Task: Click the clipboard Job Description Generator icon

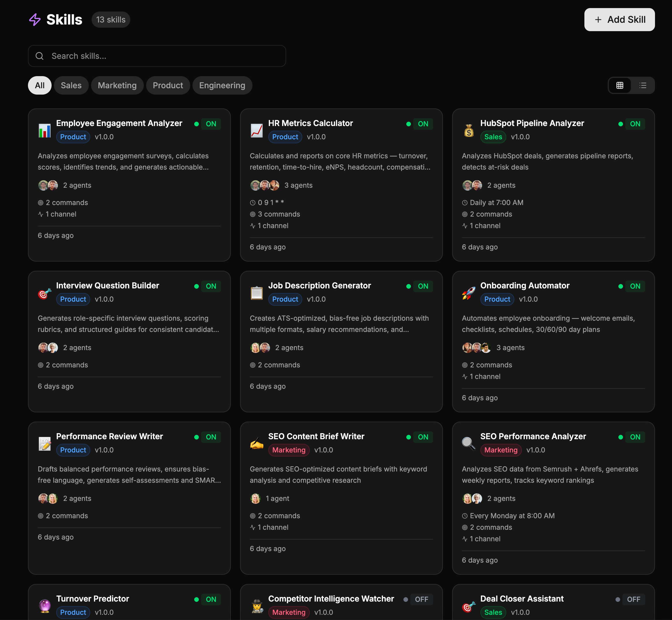Action: [x=256, y=293]
